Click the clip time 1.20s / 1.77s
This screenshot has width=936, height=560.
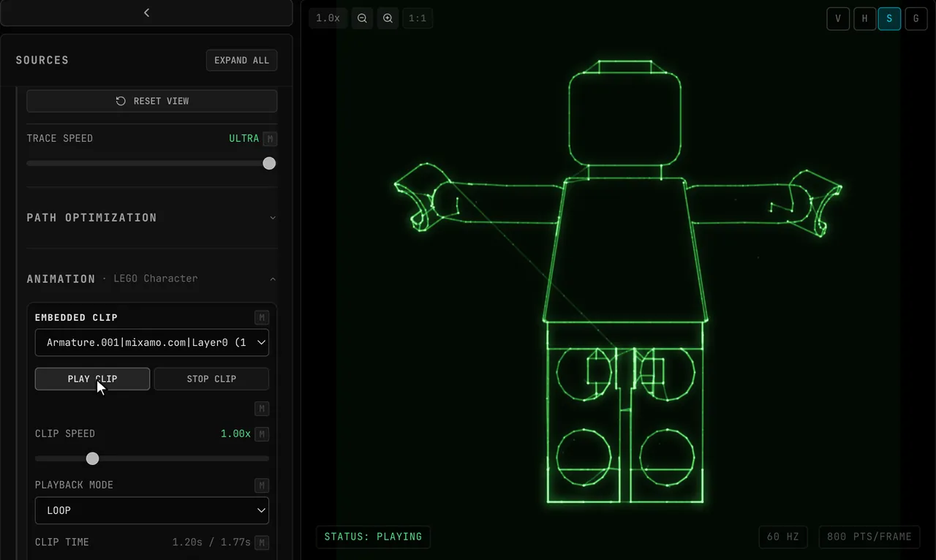[x=211, y=542]
